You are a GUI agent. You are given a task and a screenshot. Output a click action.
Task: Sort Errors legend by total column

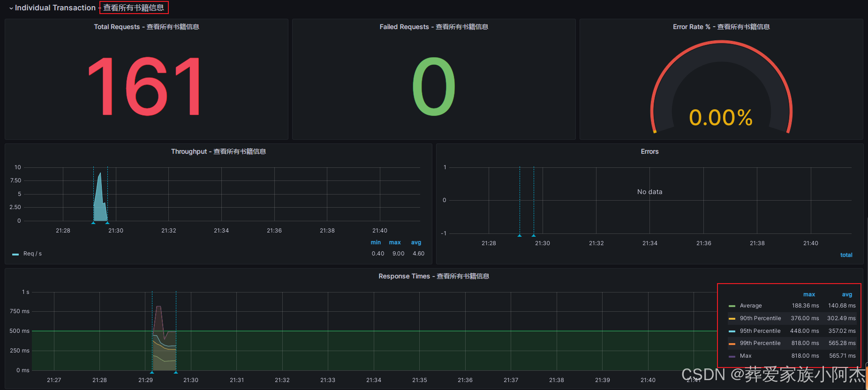point(846,255)
